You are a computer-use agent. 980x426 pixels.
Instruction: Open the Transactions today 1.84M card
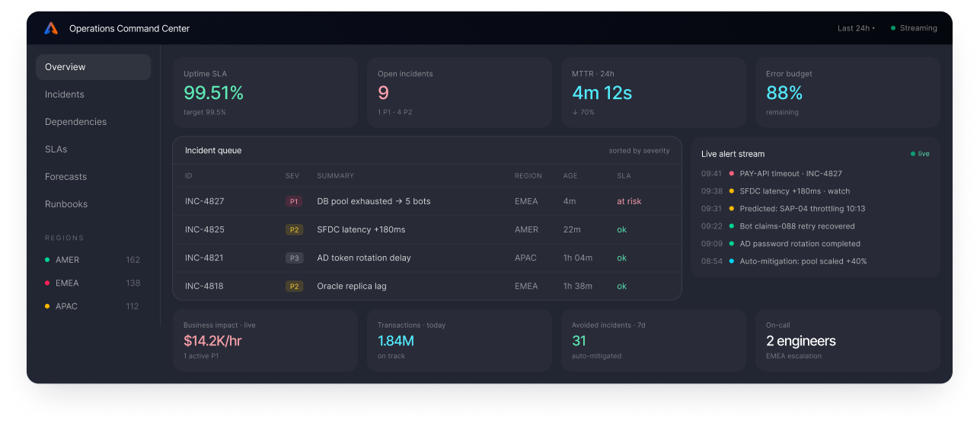(459, 340)
